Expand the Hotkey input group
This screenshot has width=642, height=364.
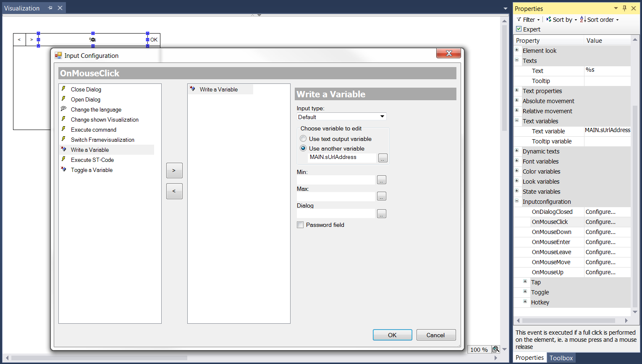pos(525,302)
